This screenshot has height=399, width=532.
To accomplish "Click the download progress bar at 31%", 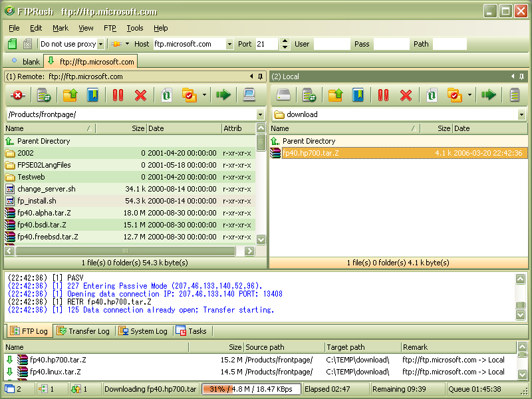I will (251, 388).
